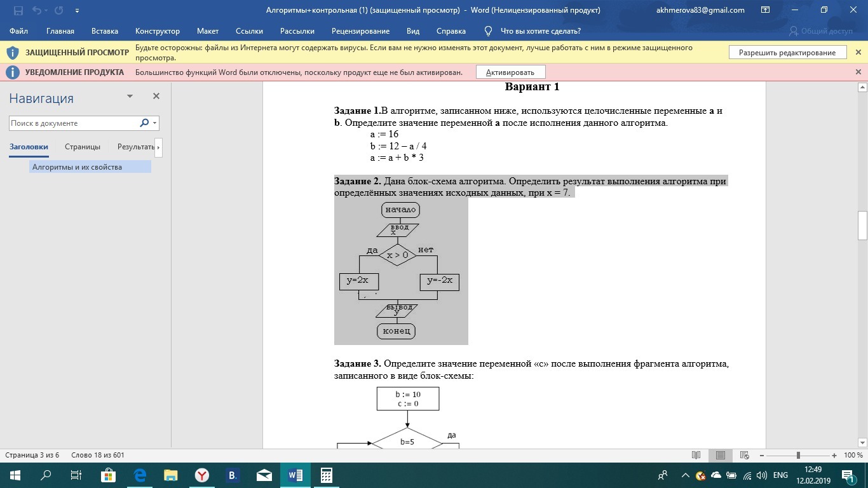Click the zoom in plus button
This screenshot has width=868, height=488.
(x=834, y=456)
